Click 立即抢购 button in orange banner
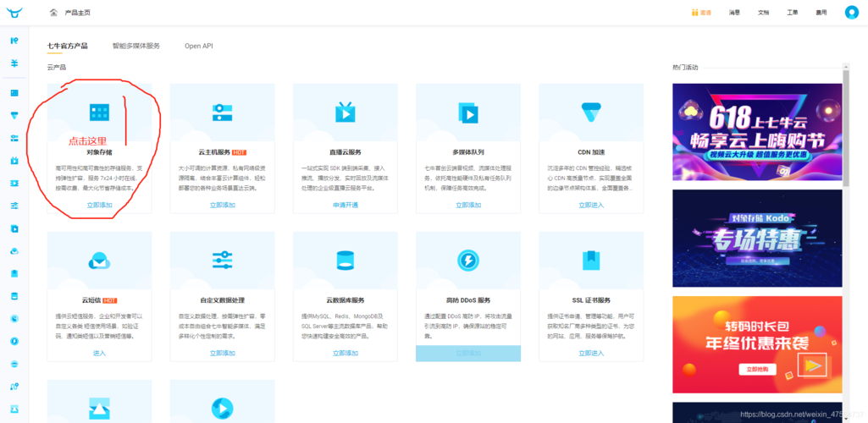 pyautogui.click(x=757, y=370)
